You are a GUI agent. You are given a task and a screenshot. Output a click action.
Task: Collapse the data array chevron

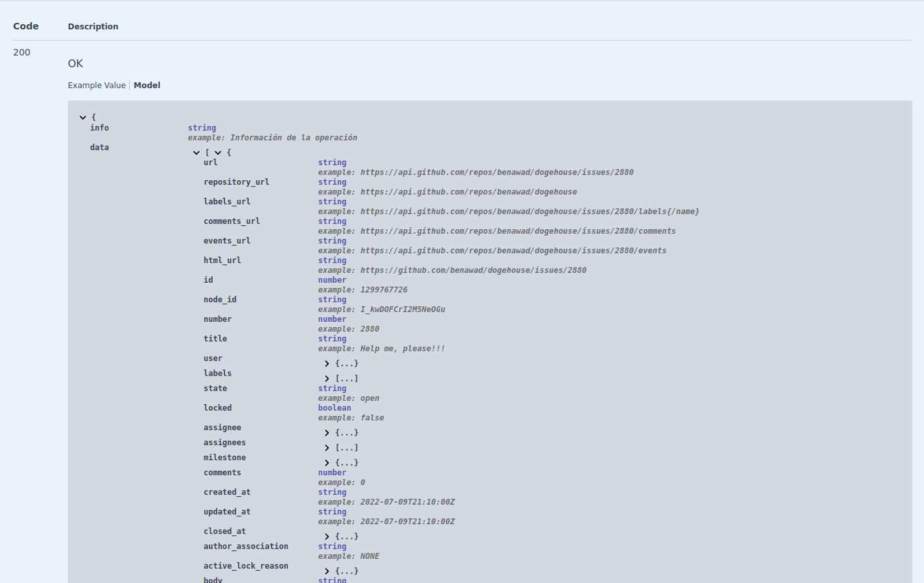[x=196, y=153]
